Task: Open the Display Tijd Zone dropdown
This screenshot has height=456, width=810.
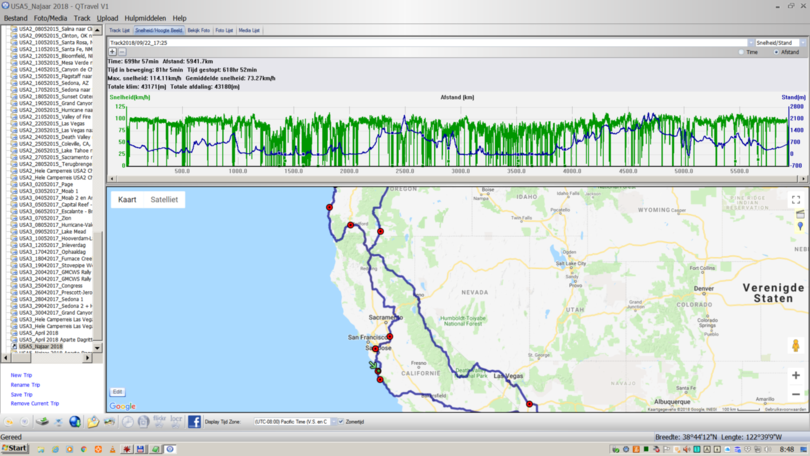Action: (334, 422)
